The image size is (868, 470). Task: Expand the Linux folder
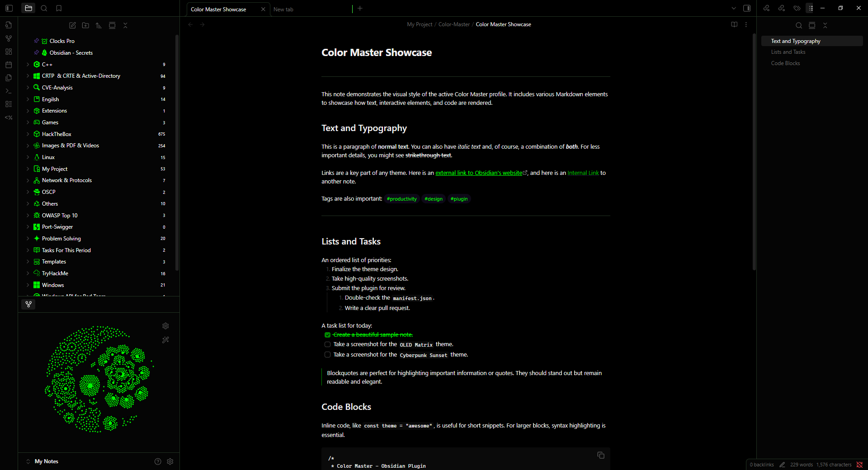tap(28, 157)
